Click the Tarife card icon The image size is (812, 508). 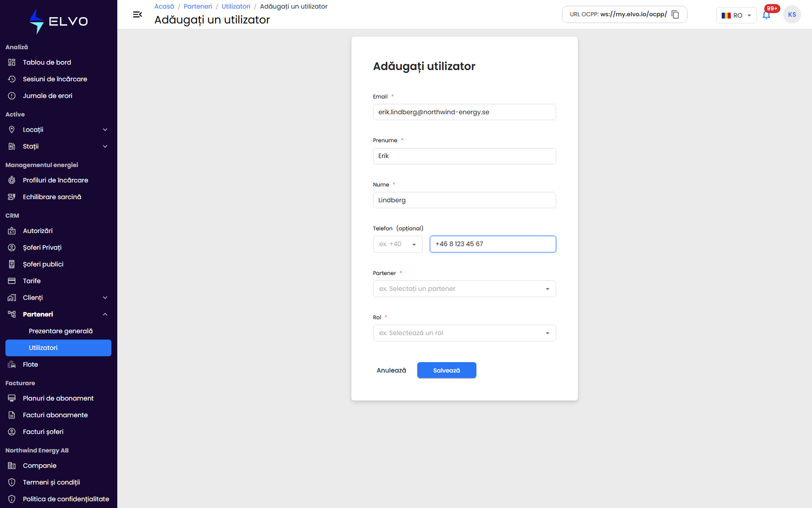coord(12,281)
